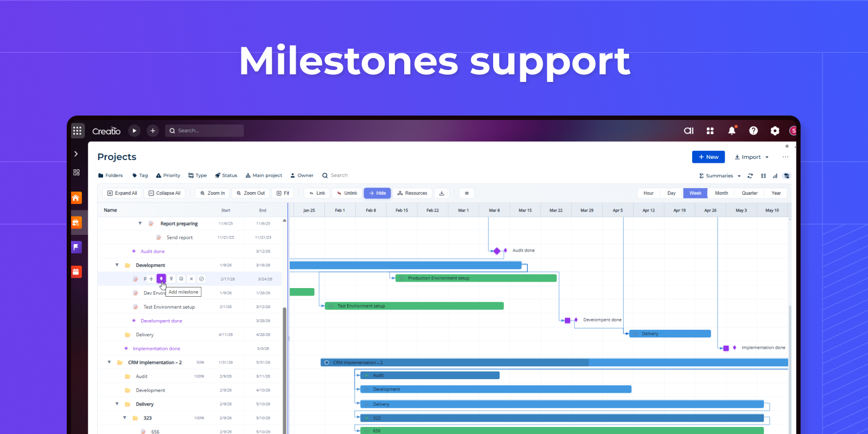The height and width of the screenshot is (434, 868).
Task: Click the plus icon in the hovered row
Action: coord(151,279)
